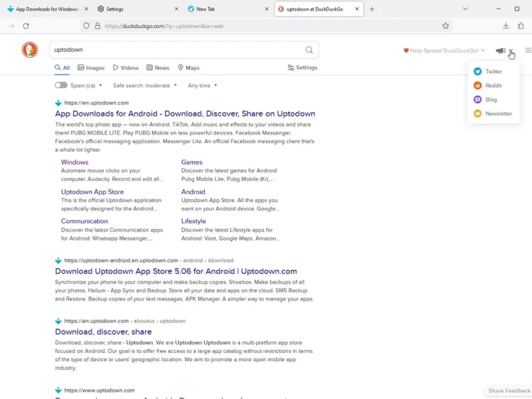532x399 pixels.
Task: Click the megaphone icon near Help Spread
Action: (x=501, y=51)
